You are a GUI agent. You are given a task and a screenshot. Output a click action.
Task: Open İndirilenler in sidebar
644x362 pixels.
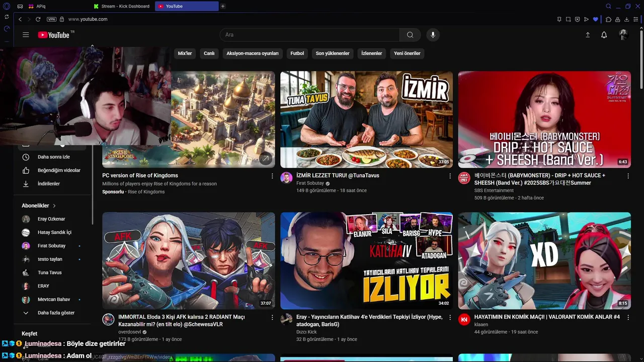click(x=53, y=184)
